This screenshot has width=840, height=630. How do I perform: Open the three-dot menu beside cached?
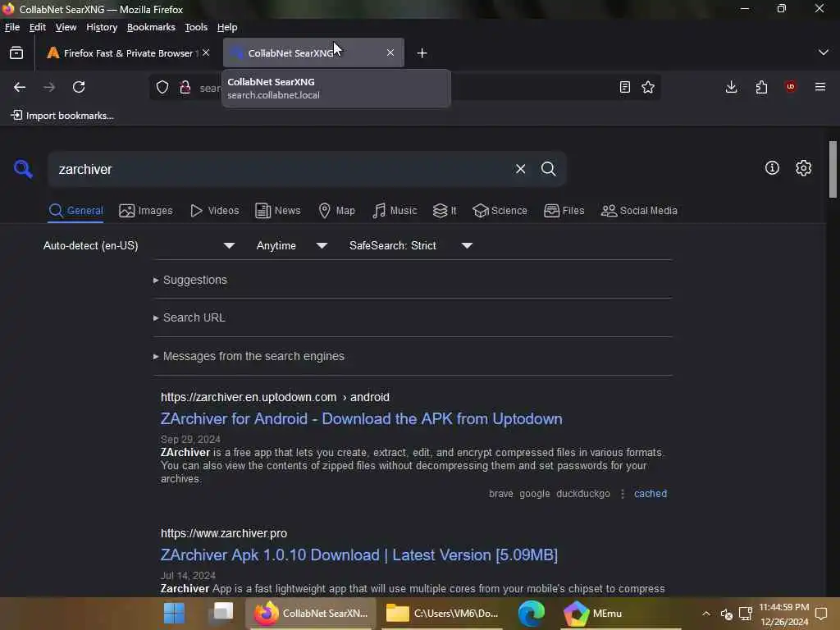623,493
